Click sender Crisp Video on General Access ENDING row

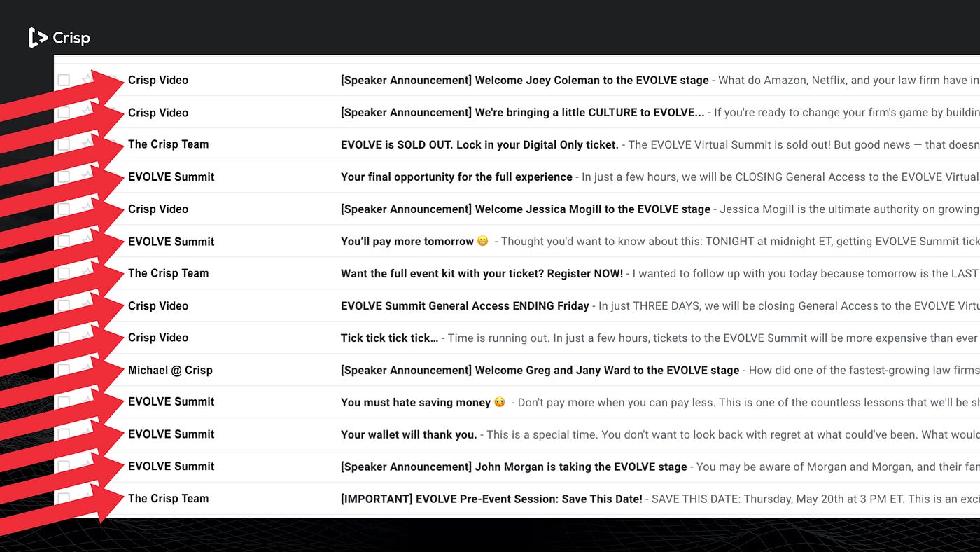click(x=158, y=306)
